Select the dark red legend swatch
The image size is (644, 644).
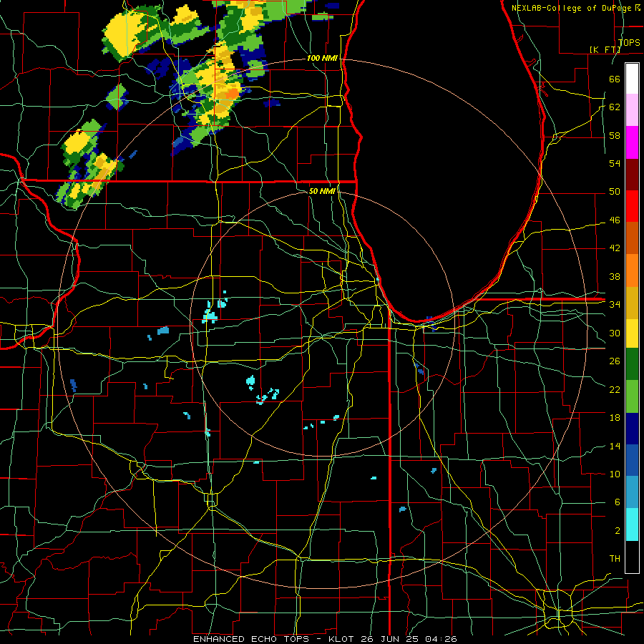pos(632,174)
